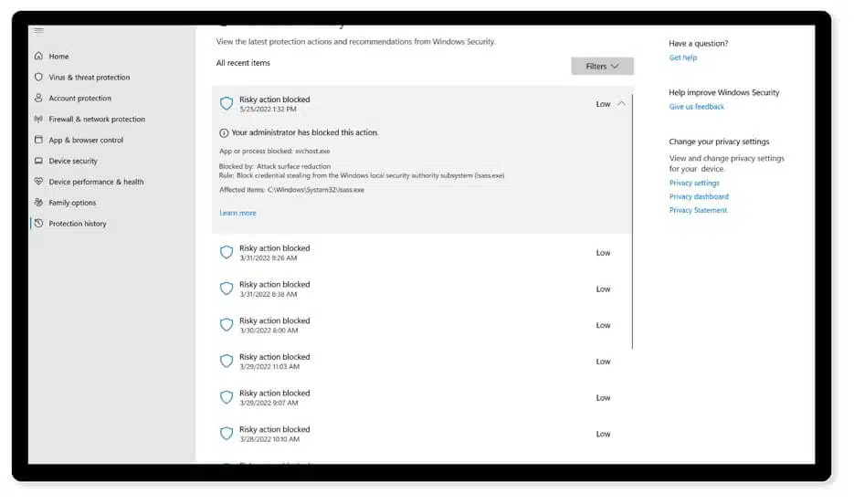Expand Risky action blocked 3/31/2022 9:26 AM

coord(422,253)
